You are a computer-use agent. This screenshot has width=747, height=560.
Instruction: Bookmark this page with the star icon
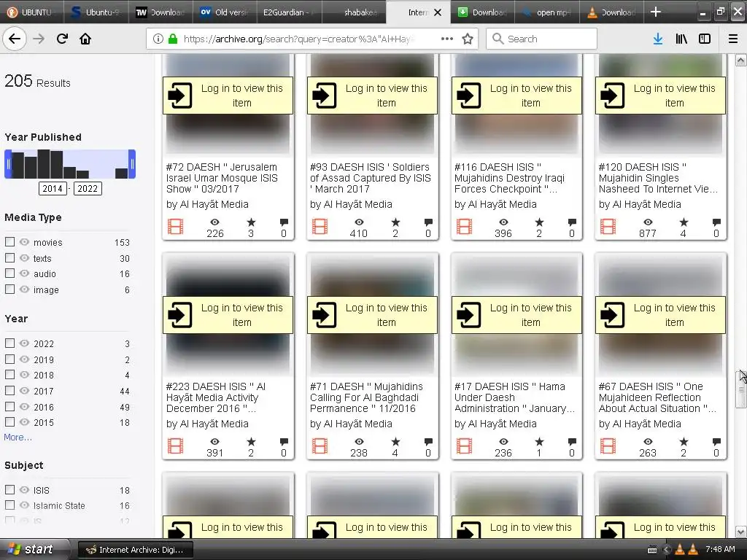[468, 39]
